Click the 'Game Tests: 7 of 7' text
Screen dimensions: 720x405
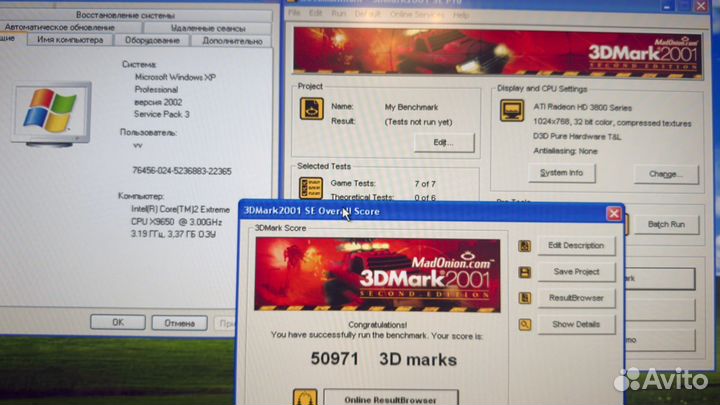click(x=383, y=183)
